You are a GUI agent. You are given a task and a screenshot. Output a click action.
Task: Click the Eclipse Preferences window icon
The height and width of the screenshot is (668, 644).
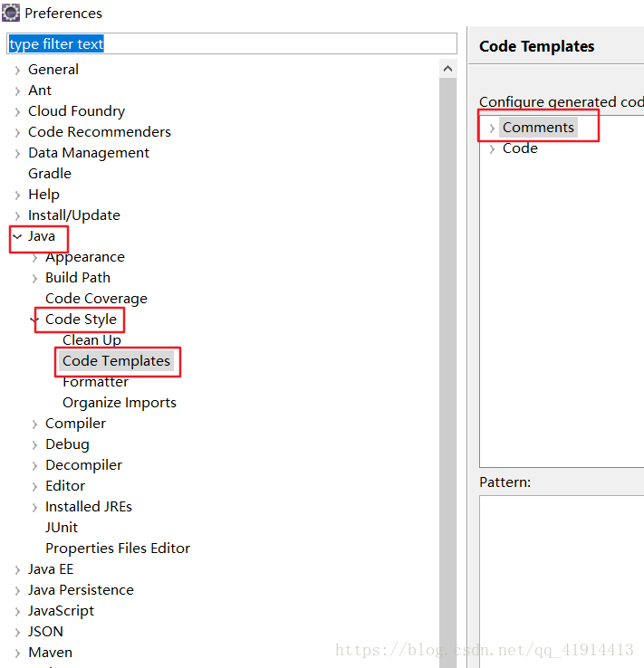click(11, 13)
